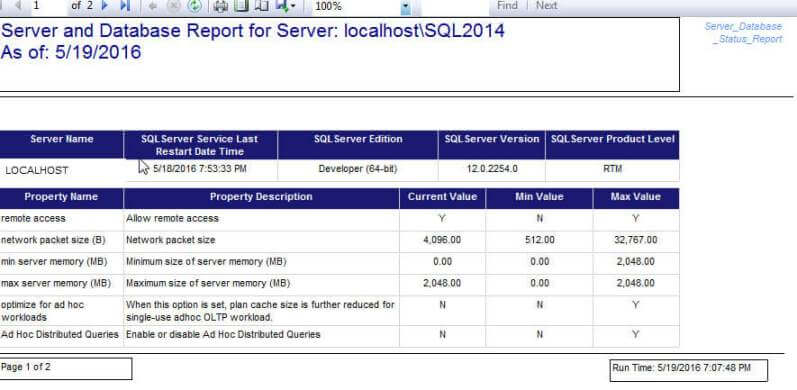797x390 pixels.
Task: Click the report title text
Action: pyautogui.click(x=253, y=41)
